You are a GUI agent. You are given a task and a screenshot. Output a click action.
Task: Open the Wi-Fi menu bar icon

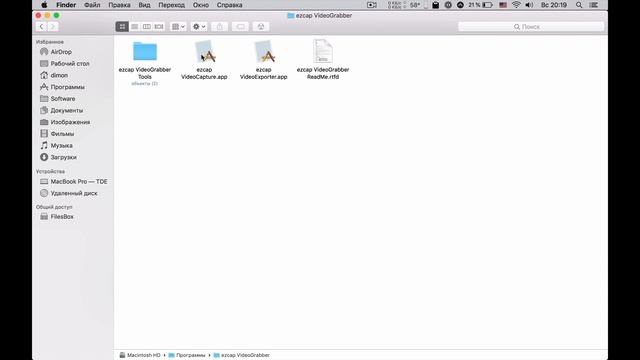pos(516,5)
